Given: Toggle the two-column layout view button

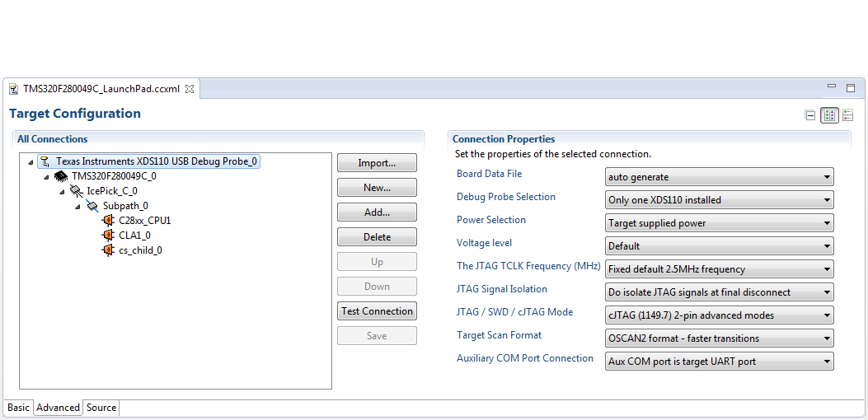Looking at the screenshot, I should [829, 115].
